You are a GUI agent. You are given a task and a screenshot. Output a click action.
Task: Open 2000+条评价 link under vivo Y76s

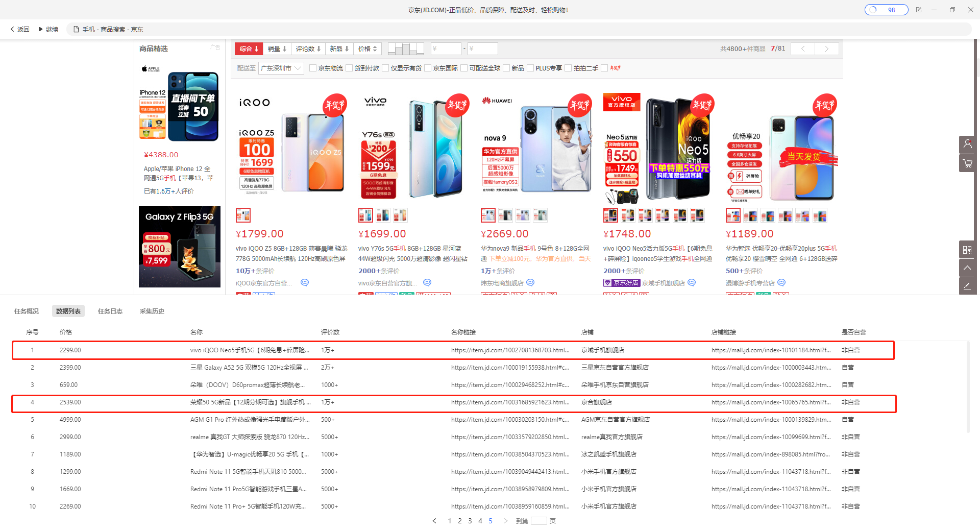(x=379, y=271)
